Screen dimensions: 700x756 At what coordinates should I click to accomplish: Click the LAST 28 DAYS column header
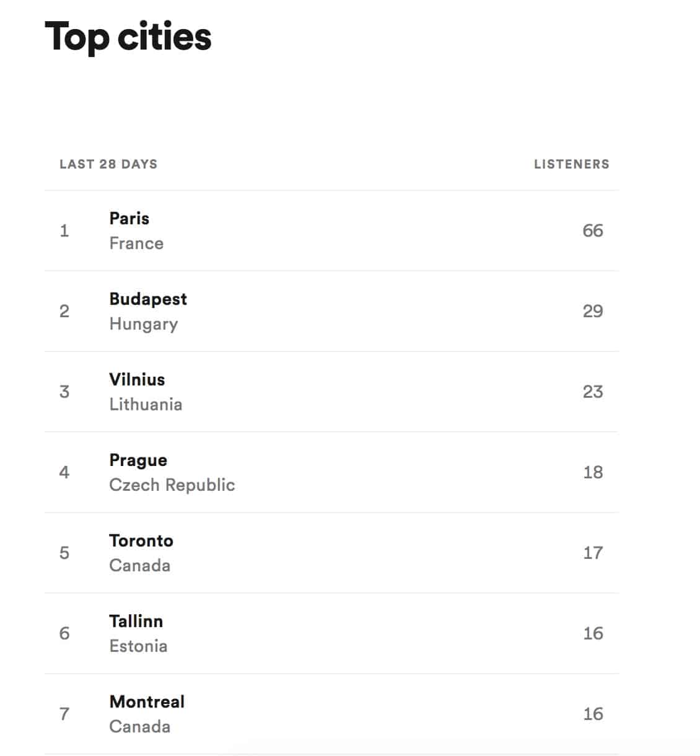[108, 164]
